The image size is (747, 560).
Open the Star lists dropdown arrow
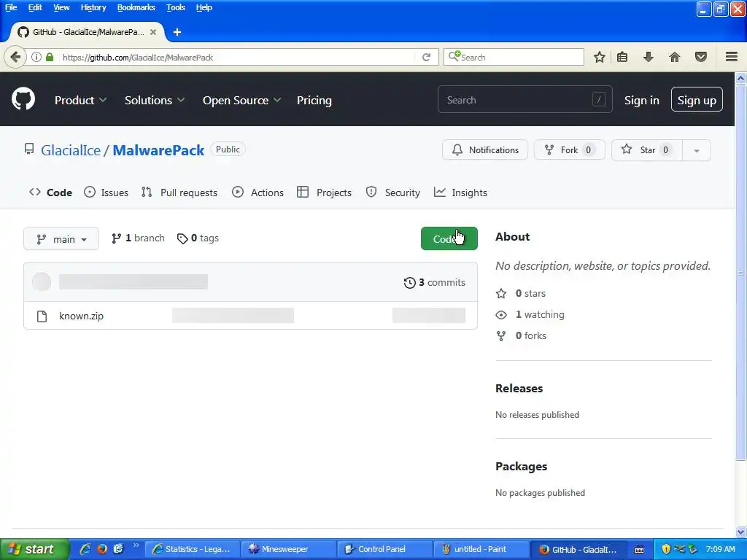(697, 150)
